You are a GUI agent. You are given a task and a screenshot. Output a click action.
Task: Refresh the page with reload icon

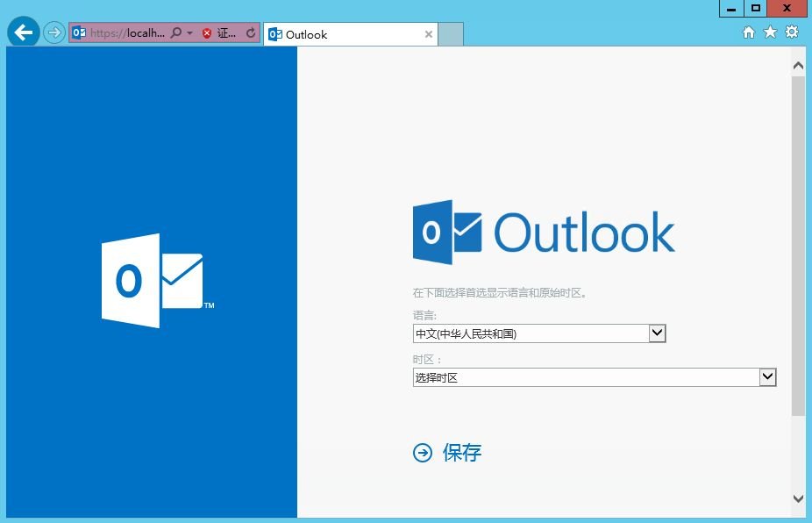point(251,33)
